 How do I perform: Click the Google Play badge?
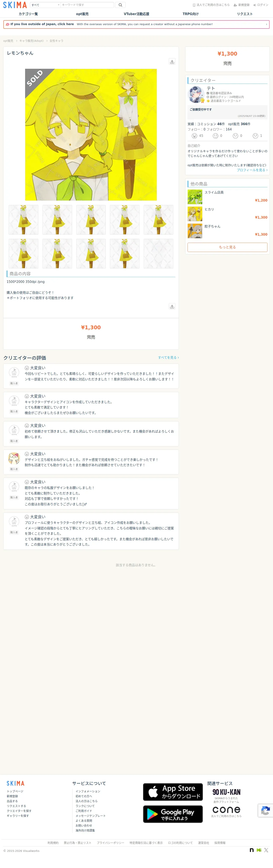click(173, 814)
